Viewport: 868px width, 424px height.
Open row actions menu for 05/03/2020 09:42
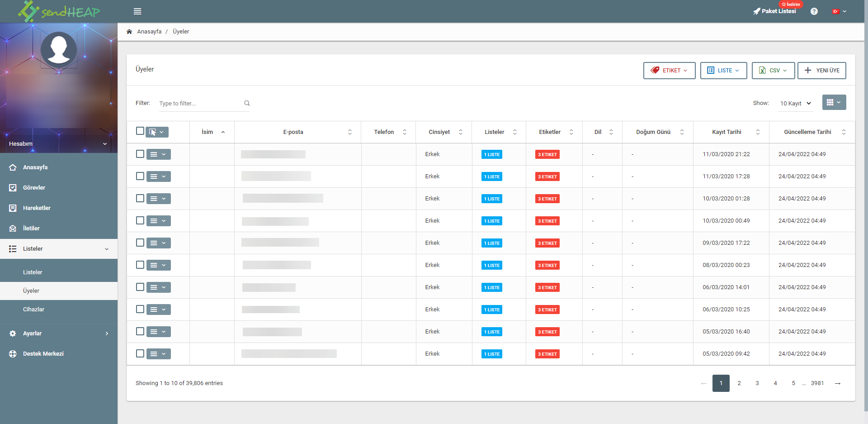159,354
